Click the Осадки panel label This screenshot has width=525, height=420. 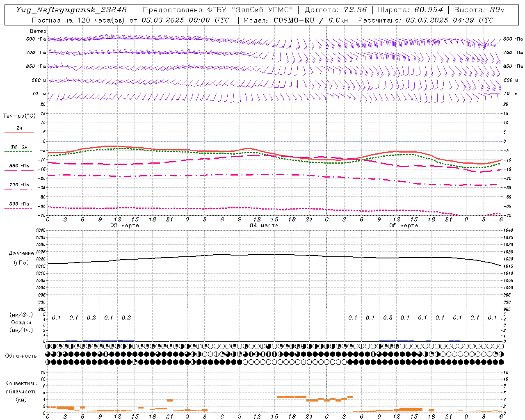(21, 322)
